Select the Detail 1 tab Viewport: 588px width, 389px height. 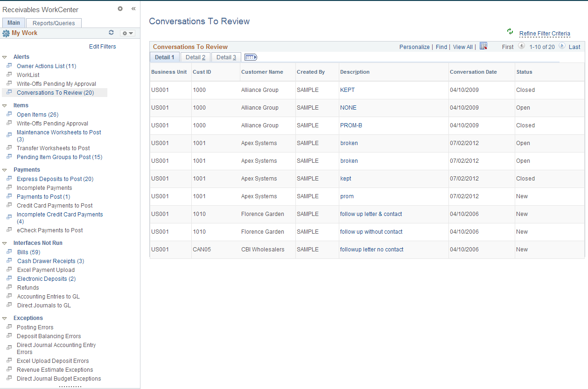(x=164, y=57)
